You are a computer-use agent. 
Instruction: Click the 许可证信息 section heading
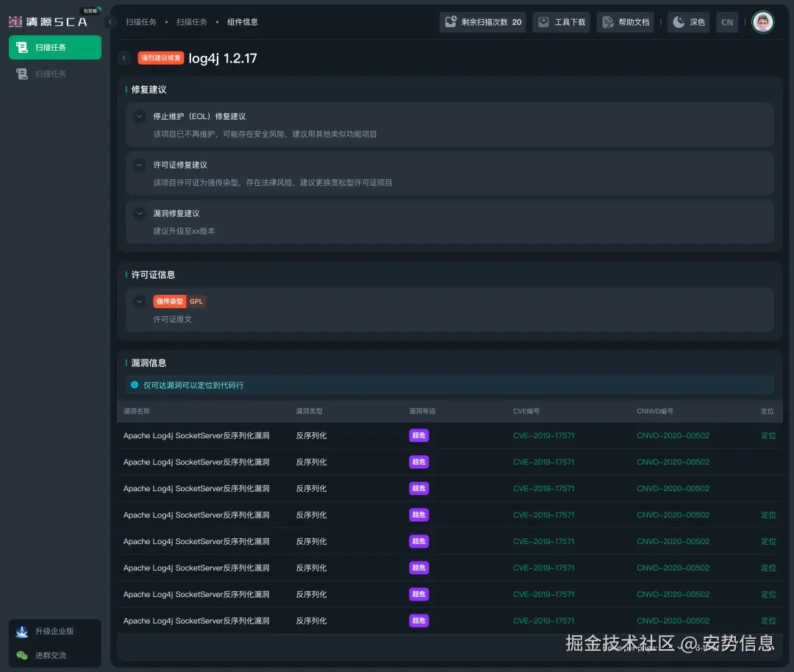click(154, 275)
